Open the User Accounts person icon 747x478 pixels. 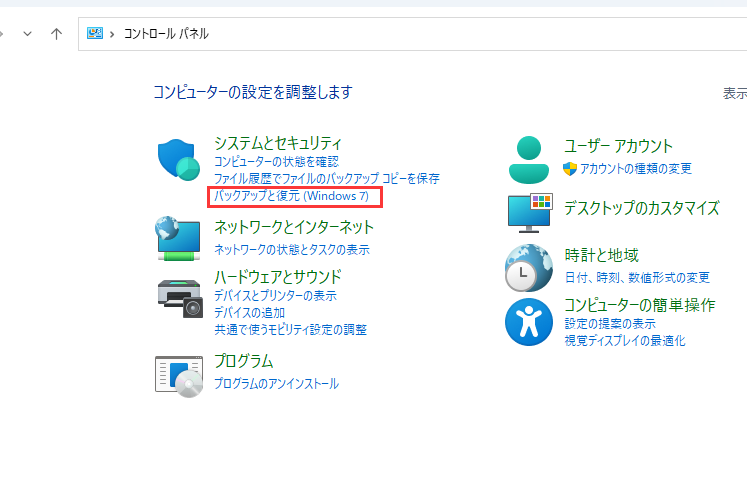click(529, 160)
